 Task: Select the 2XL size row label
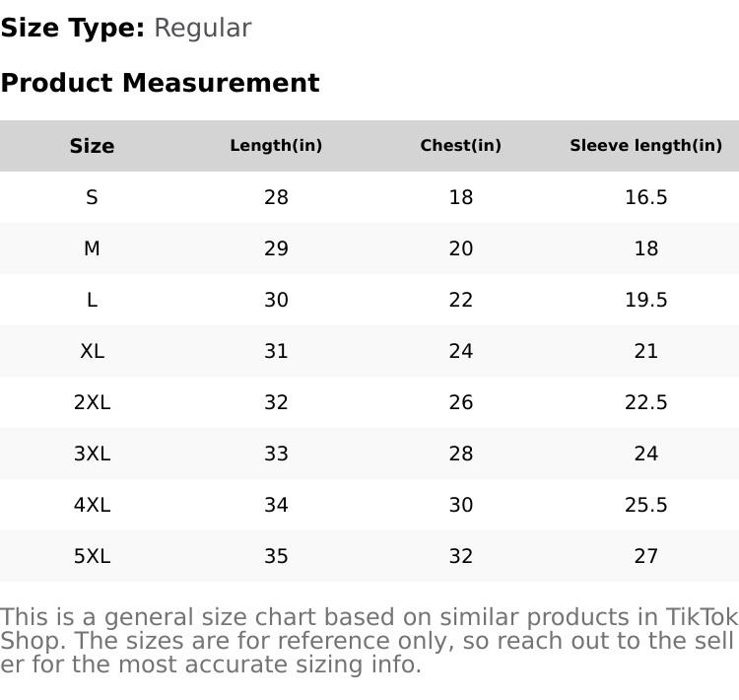pyautogui.click(x=92, y=402)
